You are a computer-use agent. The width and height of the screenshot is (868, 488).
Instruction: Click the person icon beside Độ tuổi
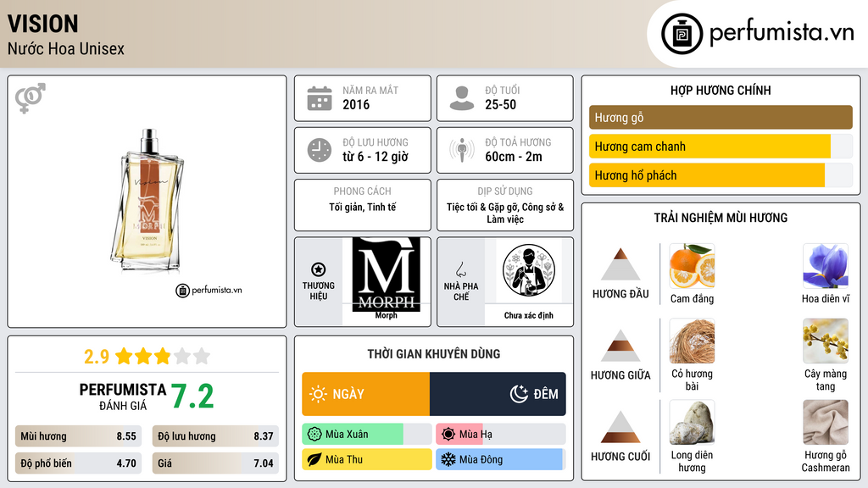pos(462,98)
